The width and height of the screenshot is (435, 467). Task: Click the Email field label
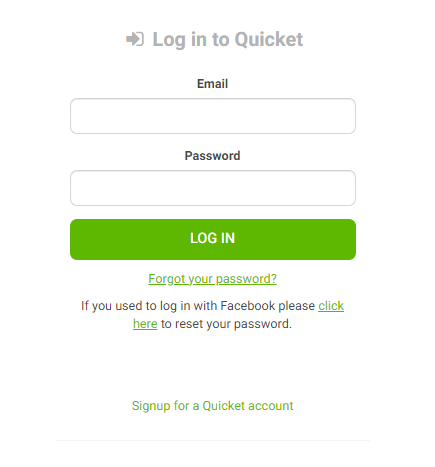coord(212,84)
